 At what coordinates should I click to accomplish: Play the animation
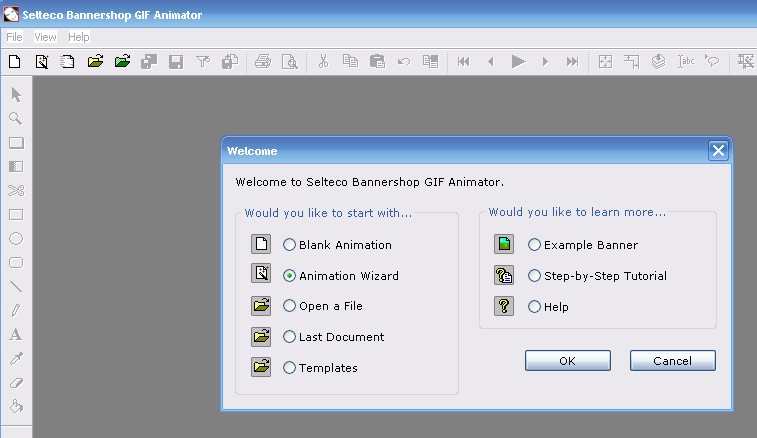tap(518, 62)
